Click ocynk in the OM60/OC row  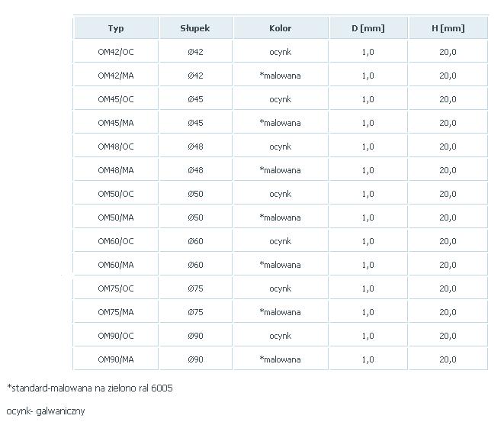[281, 241]
